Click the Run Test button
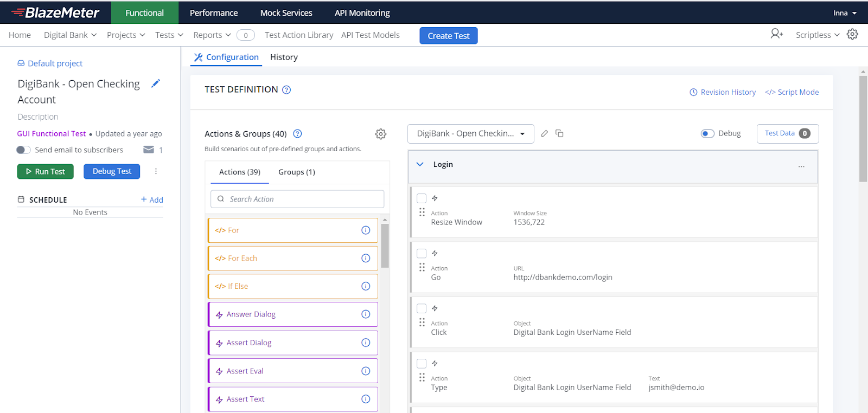Image resolution: width=868 pixels, height=413 pixels. (x=46, y=172)
